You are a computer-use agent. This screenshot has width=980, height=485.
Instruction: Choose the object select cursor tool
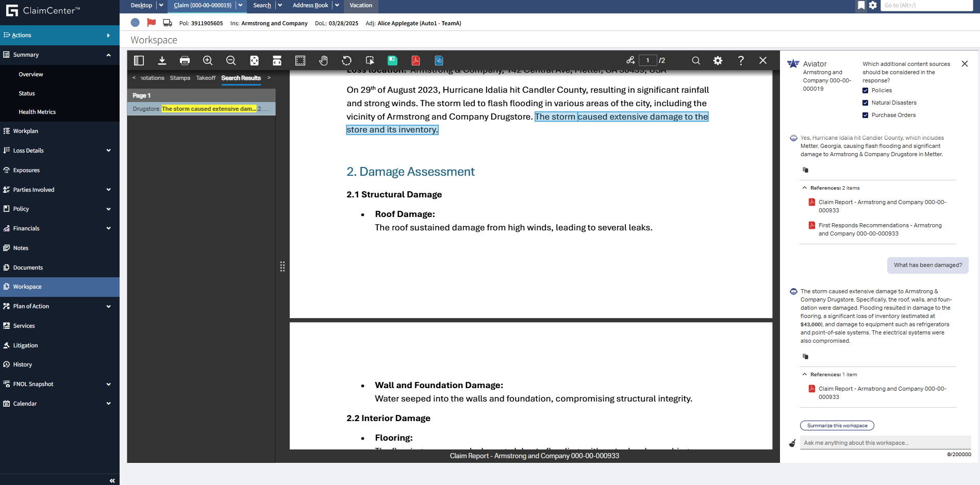(370, 60)
